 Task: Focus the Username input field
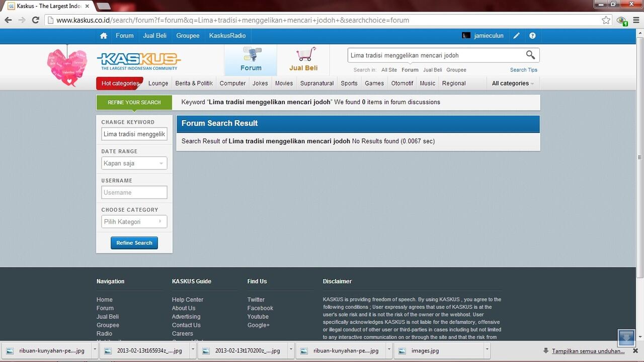click(x=134, y=193)
